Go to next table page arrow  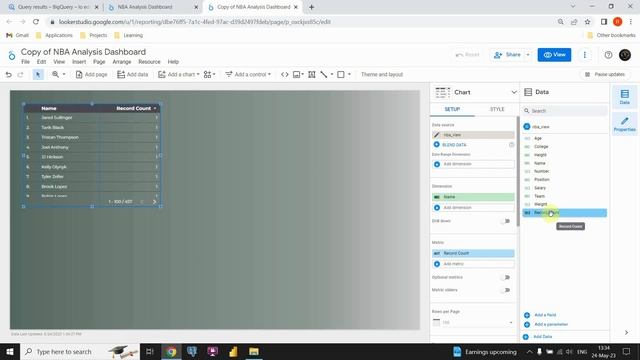coord(154,202)
